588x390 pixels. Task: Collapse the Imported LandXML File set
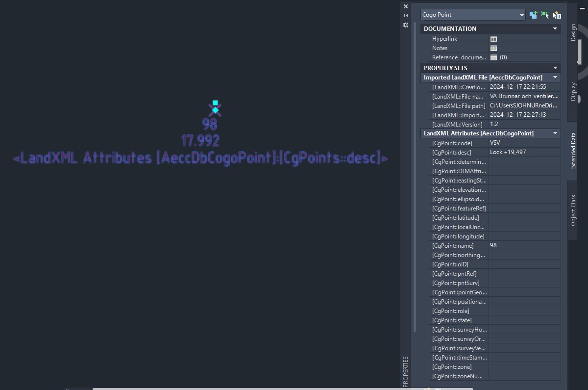[554, 77]
